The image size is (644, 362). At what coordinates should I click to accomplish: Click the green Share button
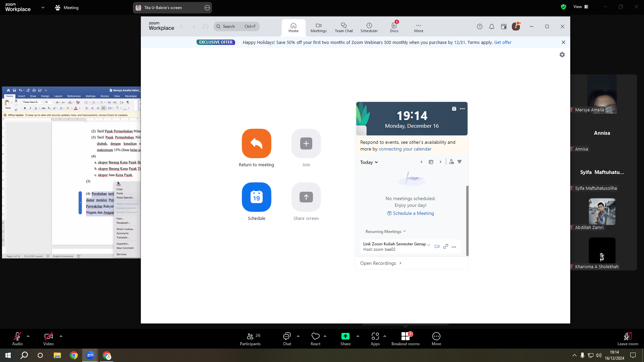(x=345, y=339)
